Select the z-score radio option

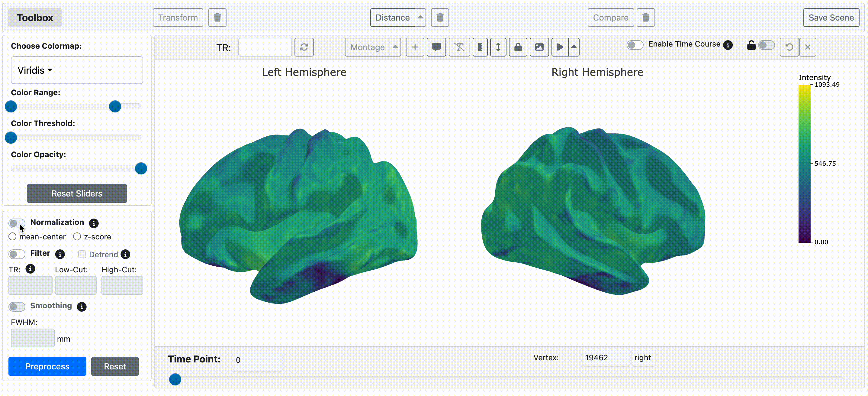pos(77,236)
